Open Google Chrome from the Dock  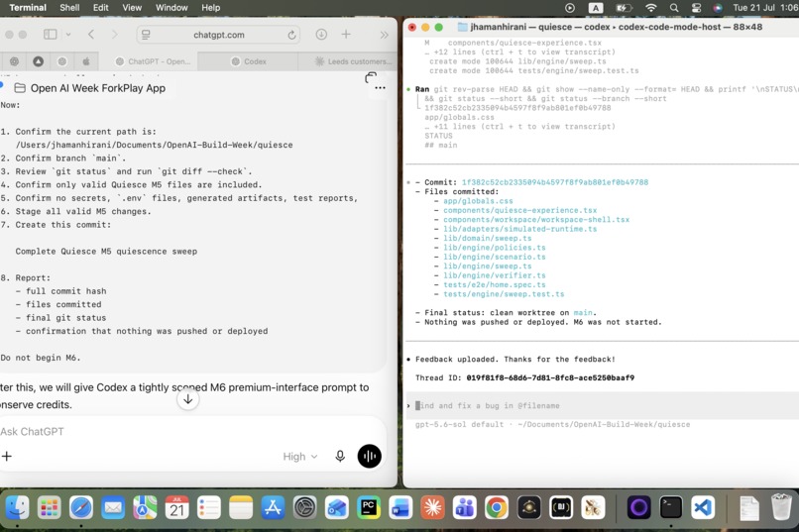click(x=497, y=507)
